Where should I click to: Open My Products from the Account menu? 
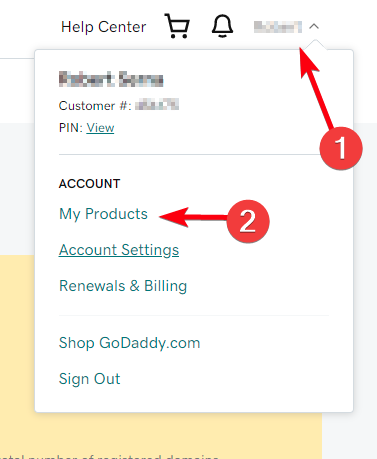pos(103,214)
